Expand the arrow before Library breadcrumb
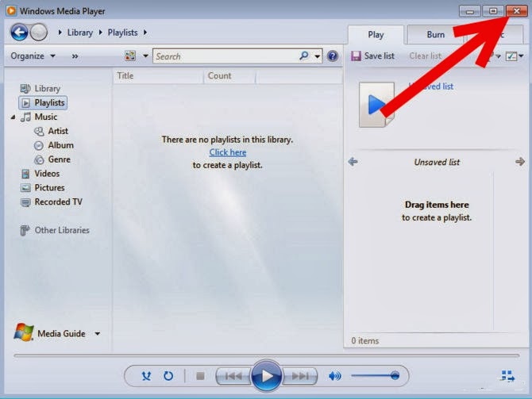532x399 pixels. click(x=60, y=33)
